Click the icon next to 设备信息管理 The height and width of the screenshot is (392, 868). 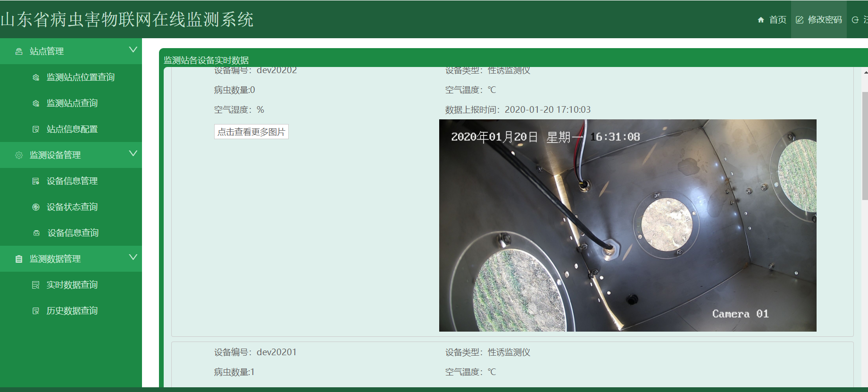[36, 181]
